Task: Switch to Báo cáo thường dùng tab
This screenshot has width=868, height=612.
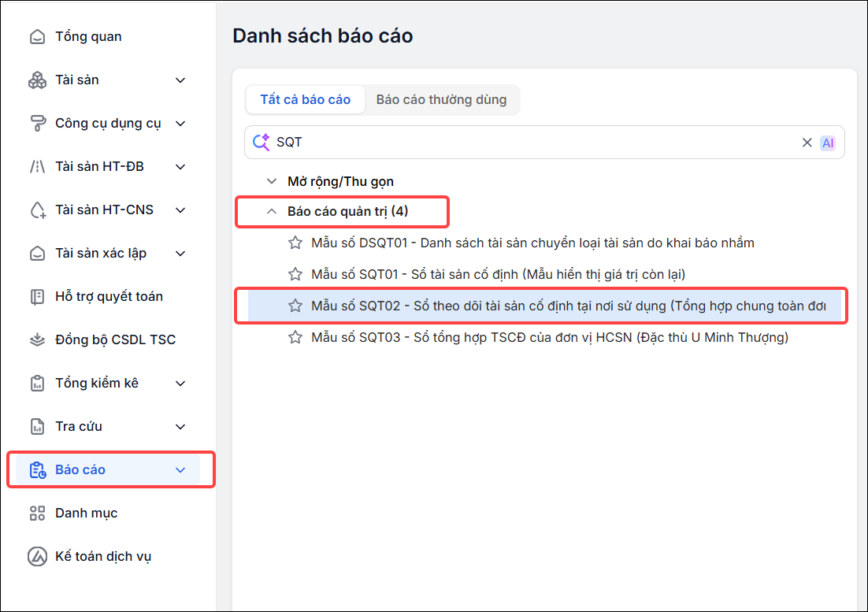Action: [441, 99]
